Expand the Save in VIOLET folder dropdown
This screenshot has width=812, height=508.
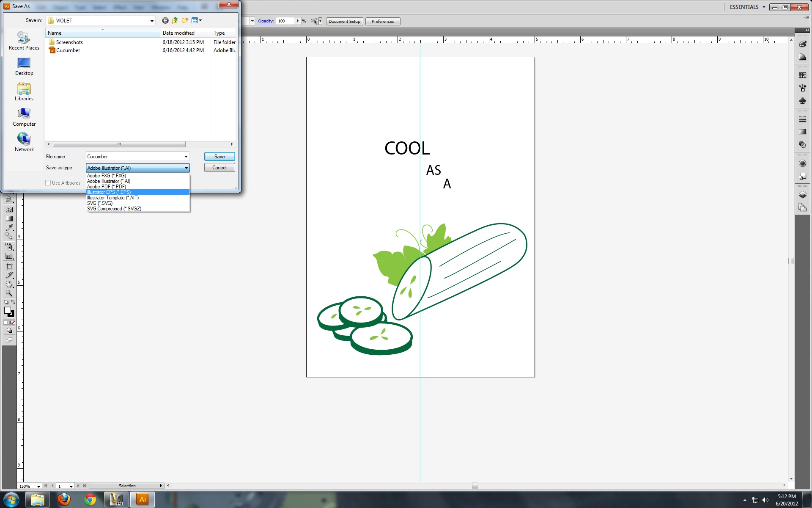(x=152, y=21)
